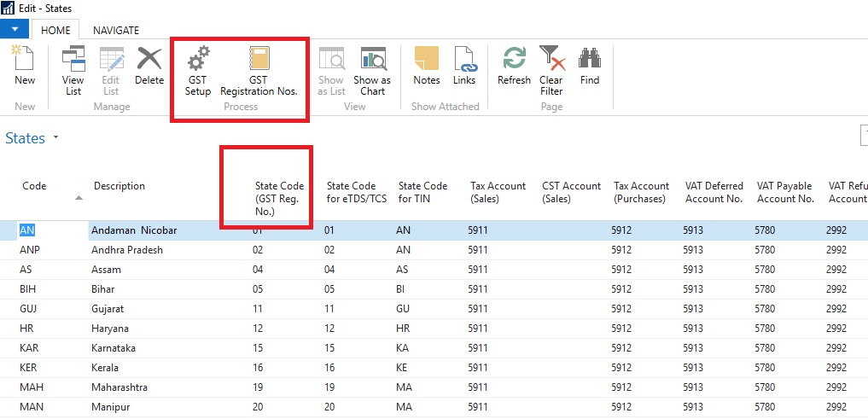
Task: Click VAT Payable 5780 in Manipur row
Action: [765, 407]
